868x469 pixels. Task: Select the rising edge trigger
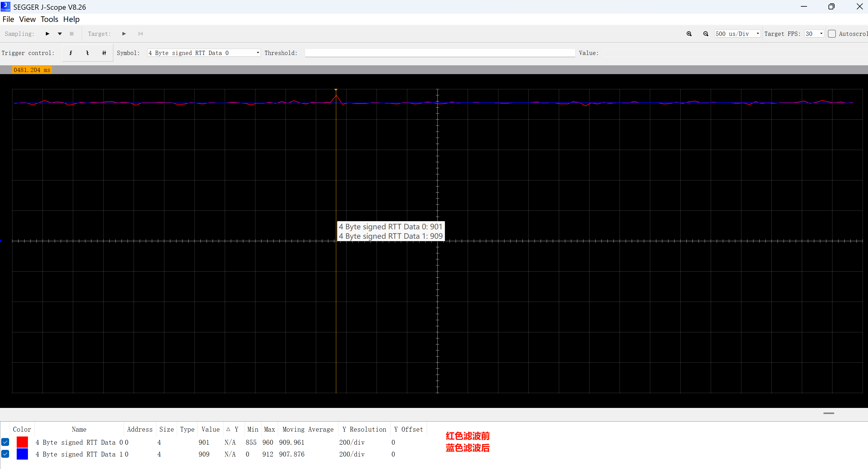[71, 53]
